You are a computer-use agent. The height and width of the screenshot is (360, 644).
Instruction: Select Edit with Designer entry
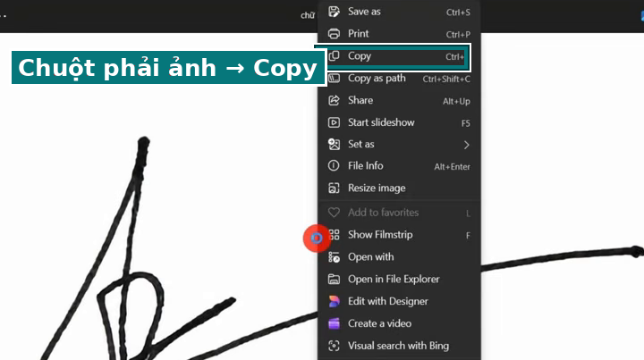(x=399, y=301)
